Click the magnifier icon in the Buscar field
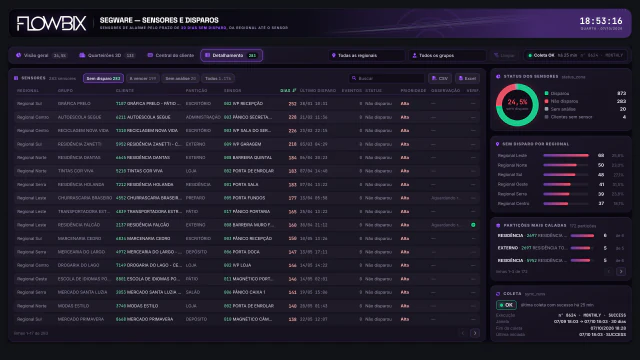Viewport: 640px width, 360px height. [354, 78]
